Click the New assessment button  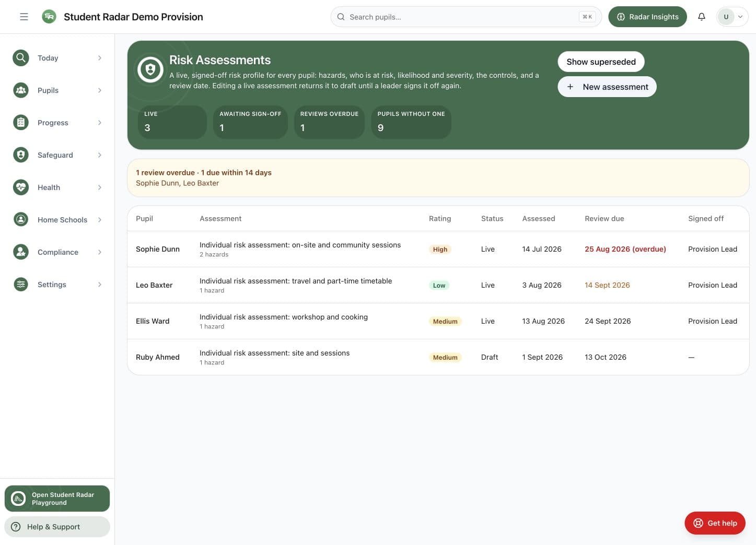point(607,87)
